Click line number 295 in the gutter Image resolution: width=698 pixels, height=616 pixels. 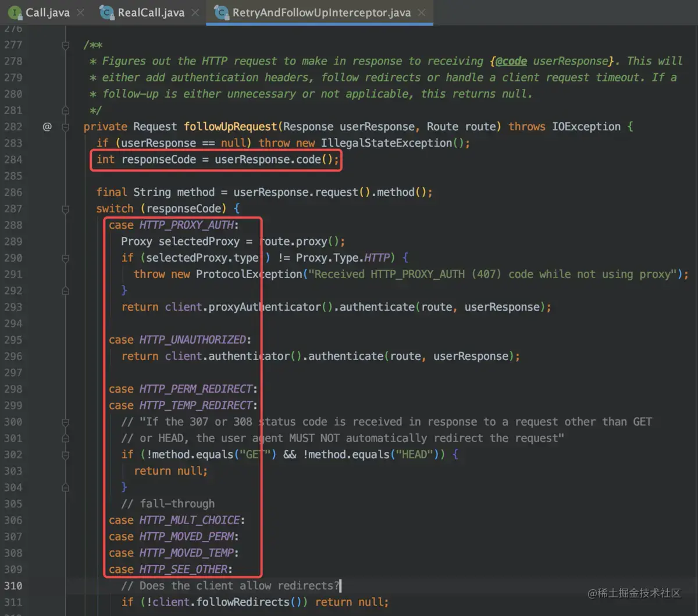coord(13,340)
